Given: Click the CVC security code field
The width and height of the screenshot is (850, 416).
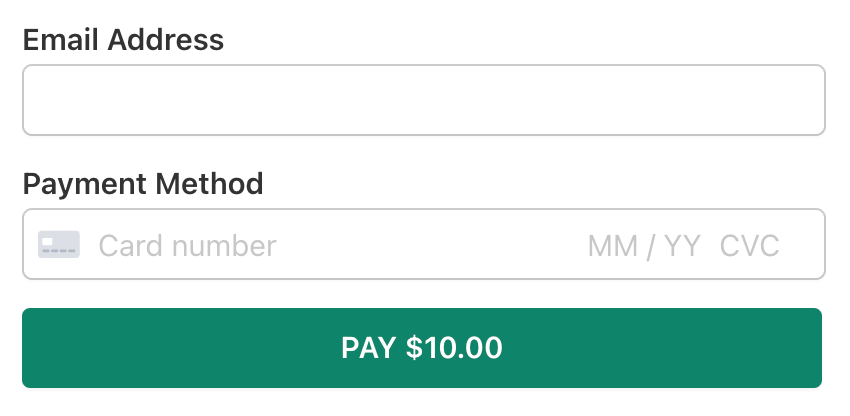Looking at the screenshot, I should [x=749, y=245].
